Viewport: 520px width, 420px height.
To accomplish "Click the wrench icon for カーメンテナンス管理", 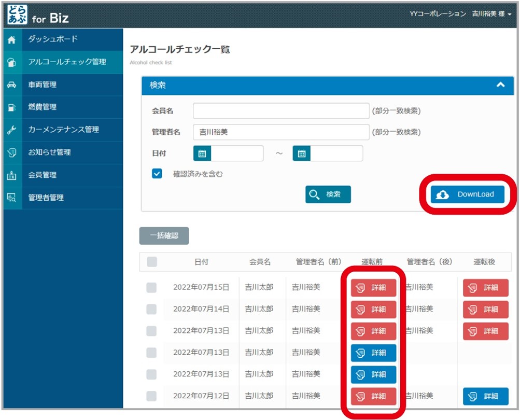I will pos(10,130).
